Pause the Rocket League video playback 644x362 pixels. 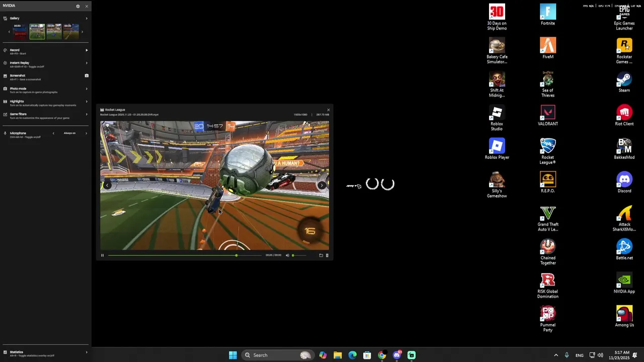[102, 255]
